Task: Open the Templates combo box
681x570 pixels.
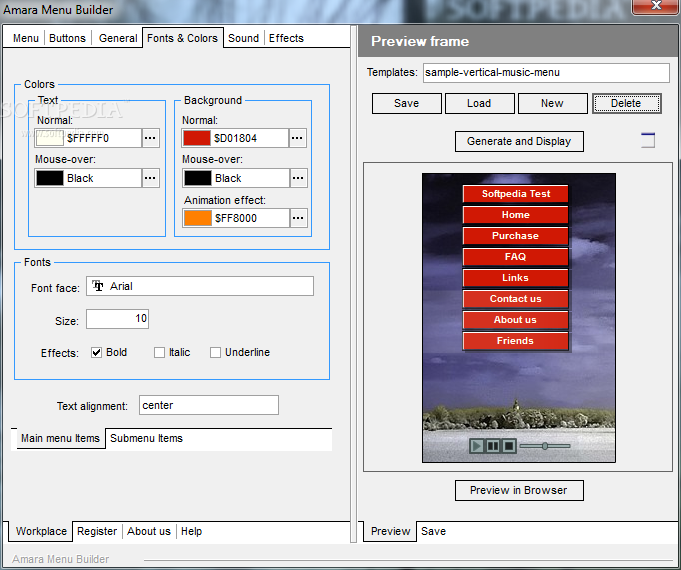Action: pos(546,73)
